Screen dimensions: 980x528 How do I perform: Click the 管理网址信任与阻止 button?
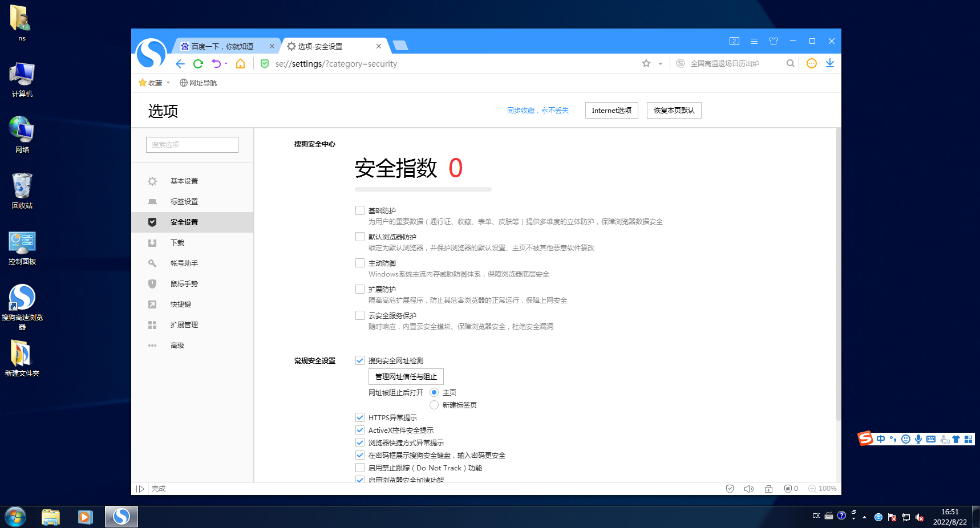click(x=406, y=377)
